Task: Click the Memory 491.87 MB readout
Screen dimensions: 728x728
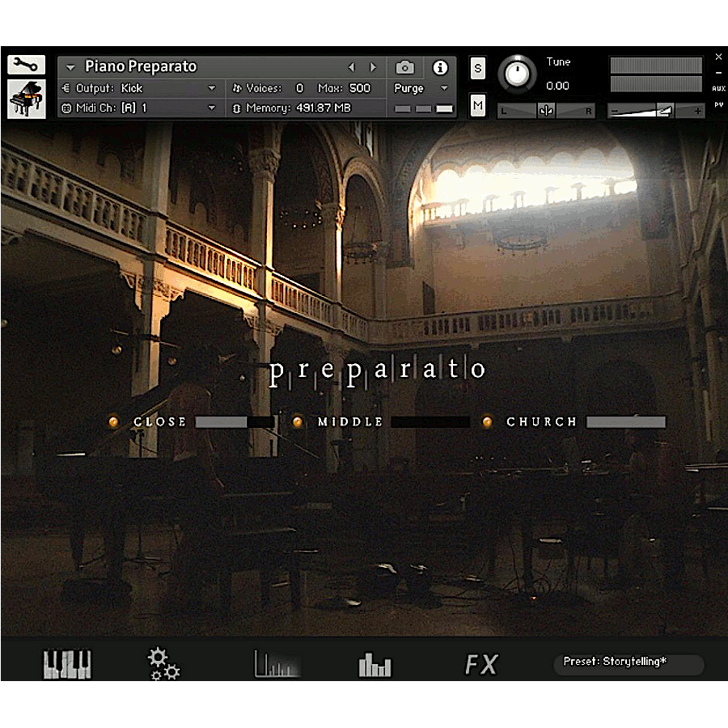Action: [x=297, y=108]
